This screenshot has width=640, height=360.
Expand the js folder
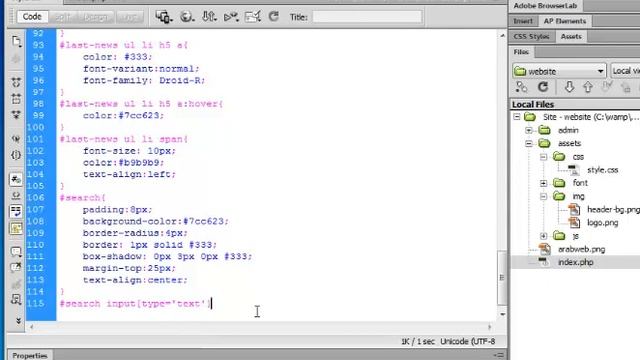(x=544, y=236)
